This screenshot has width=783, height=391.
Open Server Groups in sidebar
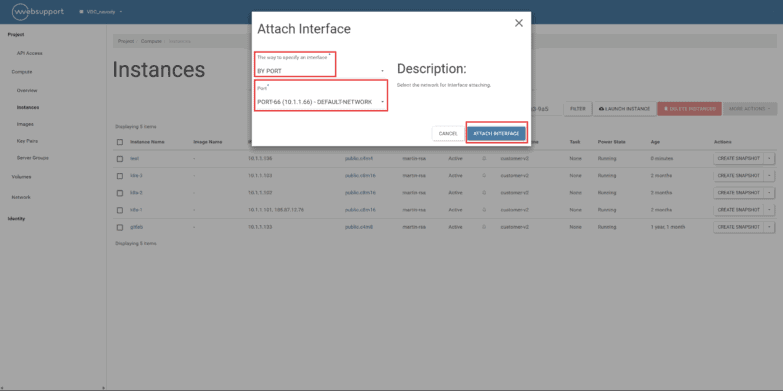point(32,158)
